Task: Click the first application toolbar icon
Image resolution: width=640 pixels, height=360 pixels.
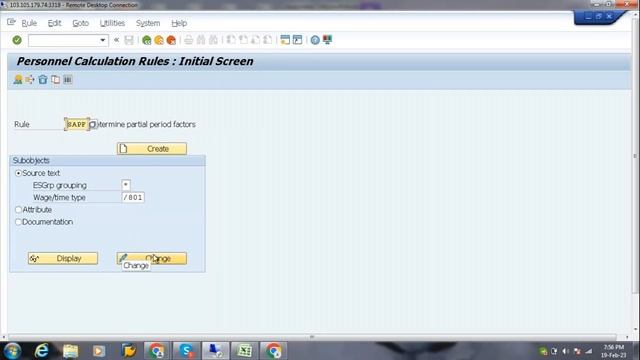Action: [x=18, y=80]
